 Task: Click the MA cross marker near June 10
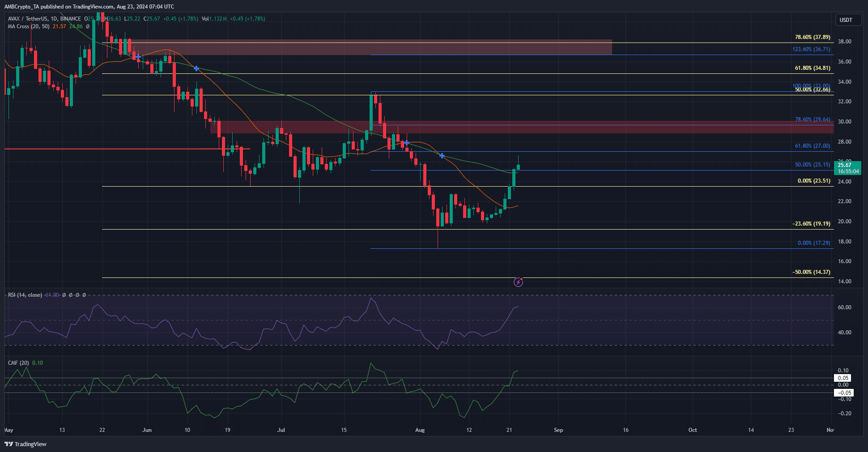[196, 68]
